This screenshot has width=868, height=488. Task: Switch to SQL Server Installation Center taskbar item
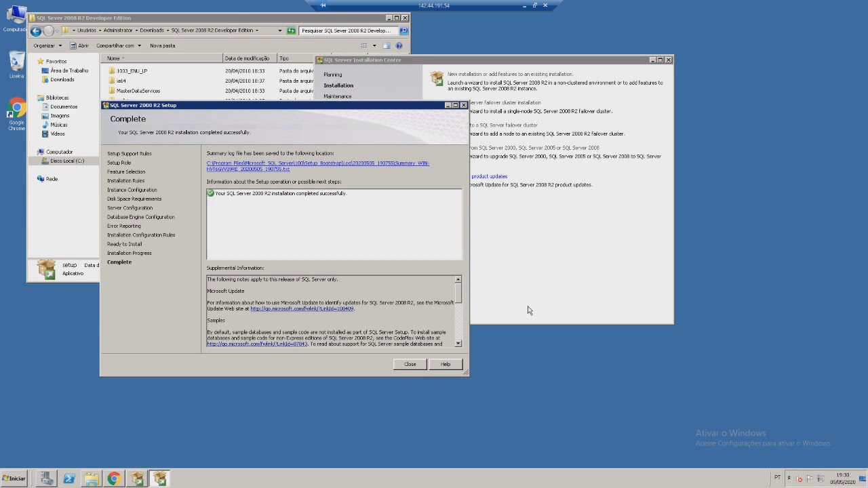click(137, 479)
